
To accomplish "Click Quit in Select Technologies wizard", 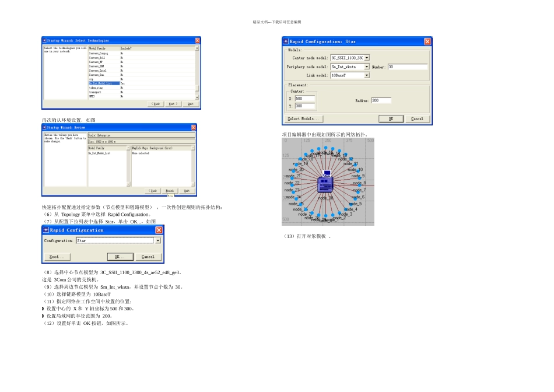I will pos(191,104).
